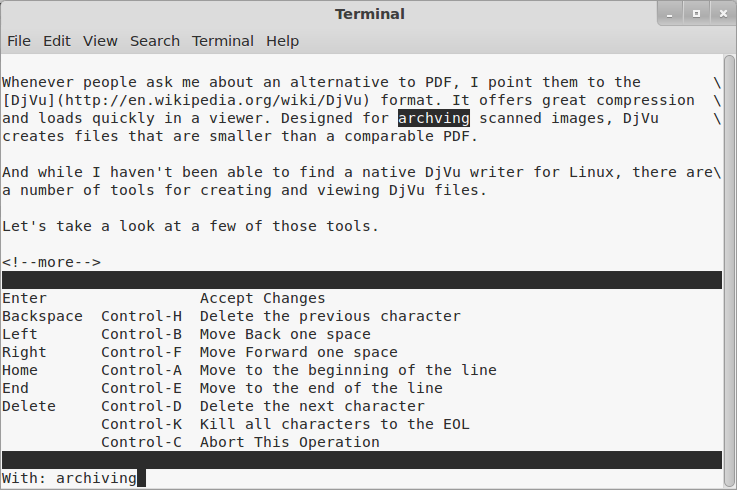
Task: Click the highlighted word "archving"
Action: (x=433, y=118)
